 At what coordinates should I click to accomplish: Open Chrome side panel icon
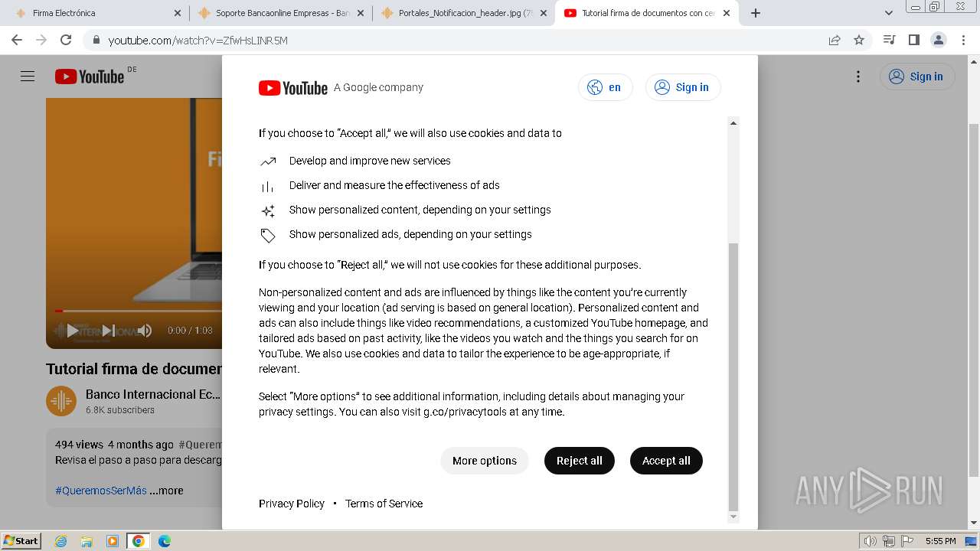click(x=913, y=40)
